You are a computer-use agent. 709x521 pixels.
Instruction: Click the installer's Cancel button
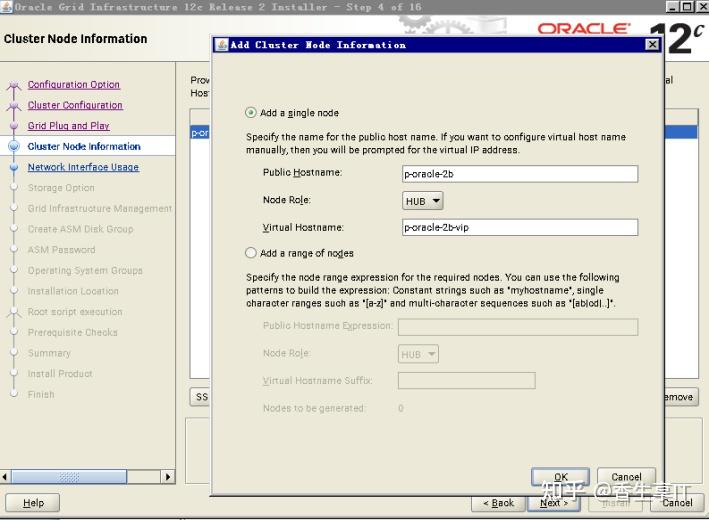coord(677,503)
